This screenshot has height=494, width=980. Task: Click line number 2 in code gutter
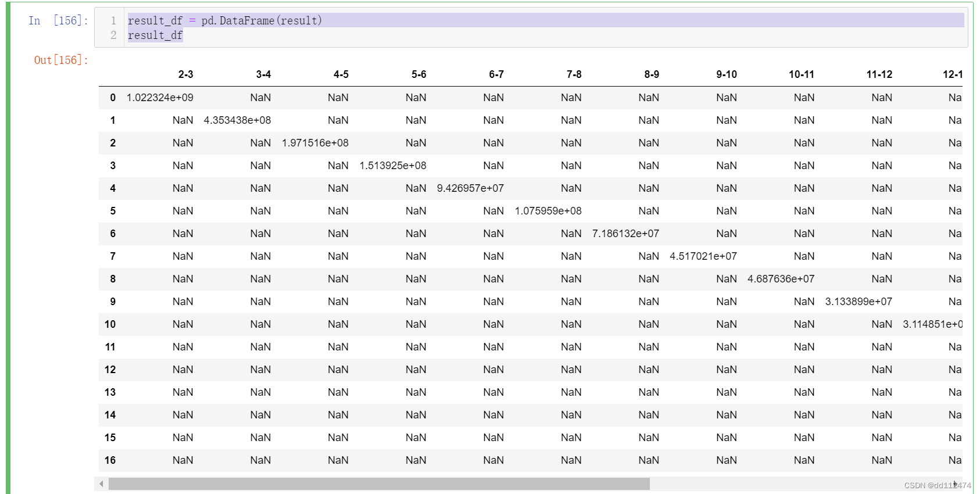coord(113,35)
